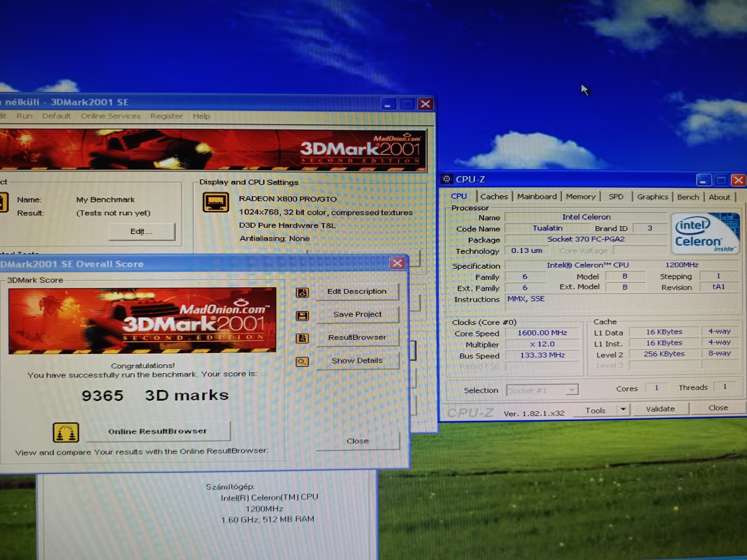Screen dimensions: 747x560
Task: Click the 3DMark2001 banner in score dialog
Action: click(x=142, y=321)
